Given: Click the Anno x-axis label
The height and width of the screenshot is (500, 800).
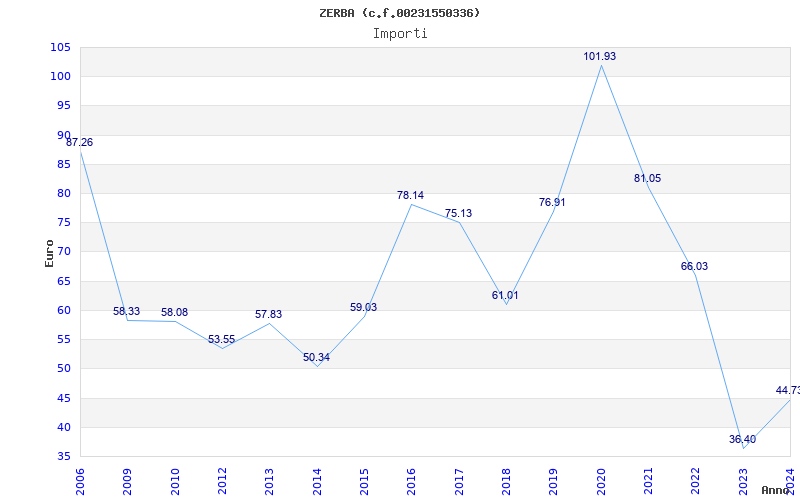Looking at the screenshot, I should [776, 490].
